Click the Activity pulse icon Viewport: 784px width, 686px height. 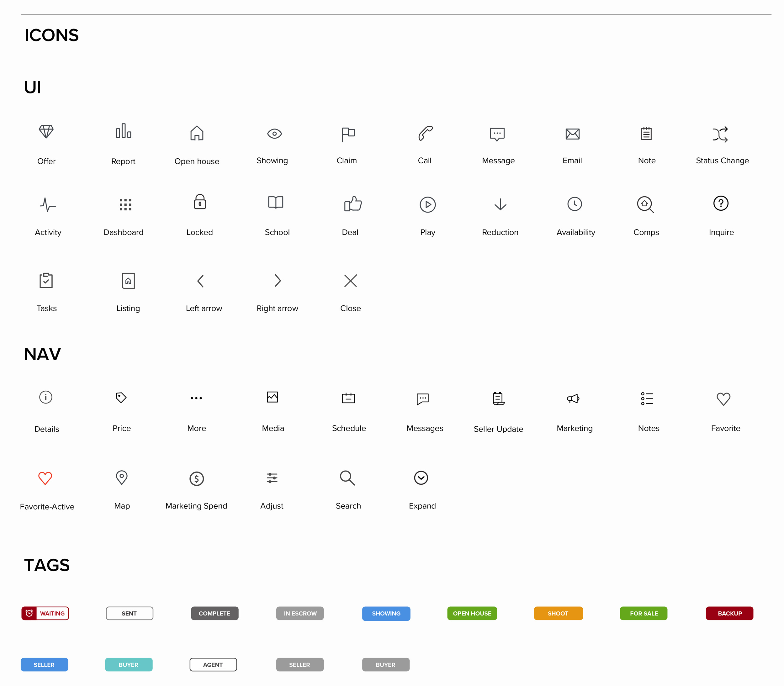tap(47, 204)
